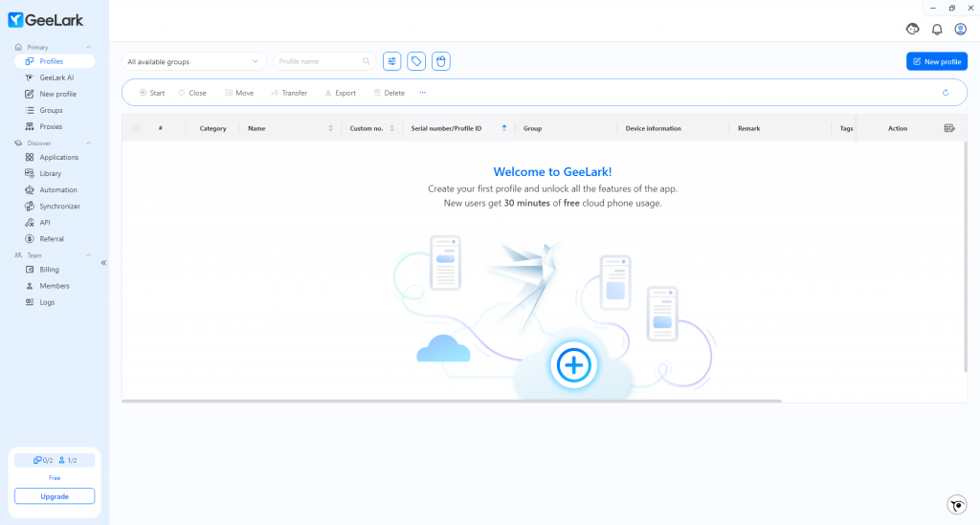
Task: Collapse the Primary section
Action: [88, 47]
